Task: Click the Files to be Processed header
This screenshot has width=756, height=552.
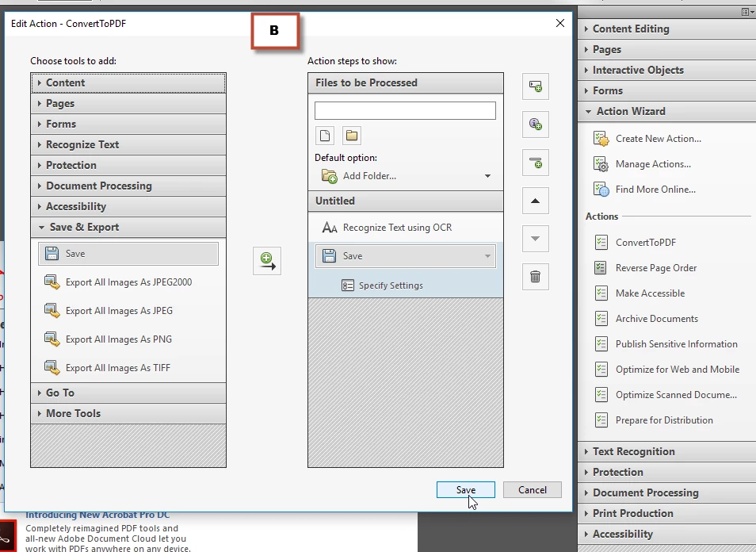Action: [x=406, y=82]
